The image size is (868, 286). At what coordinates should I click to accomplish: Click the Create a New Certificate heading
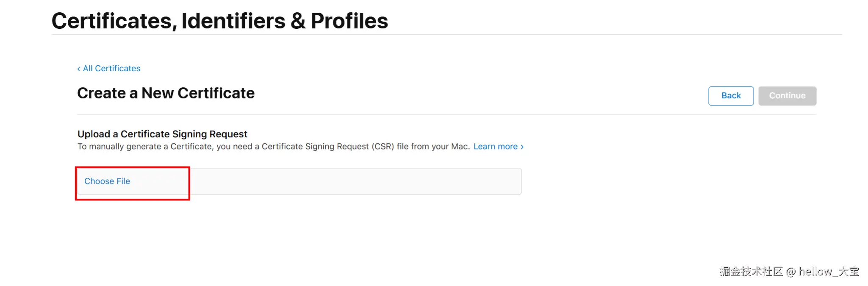tap(166, 93)
